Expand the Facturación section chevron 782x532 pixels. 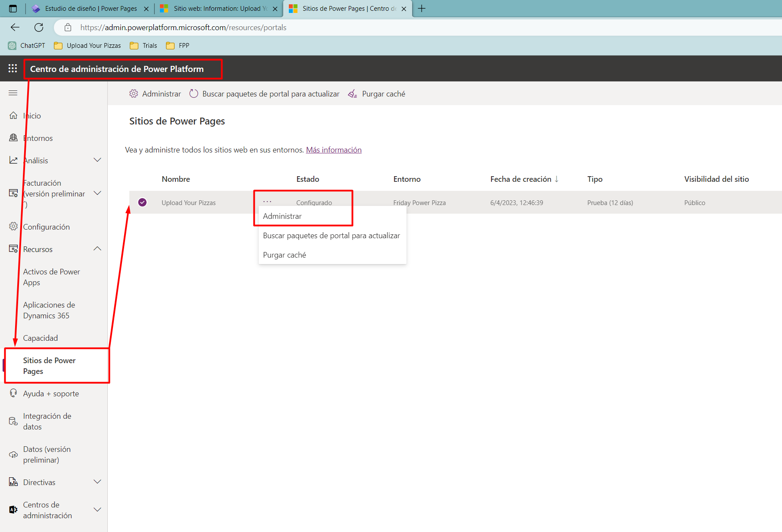pos(97,193)
